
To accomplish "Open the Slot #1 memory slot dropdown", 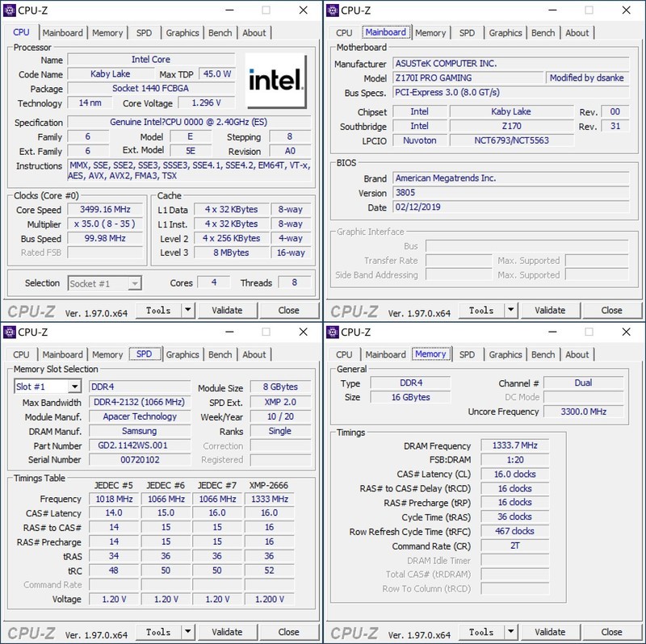I will pyautogui.click(x=74, y=387).
